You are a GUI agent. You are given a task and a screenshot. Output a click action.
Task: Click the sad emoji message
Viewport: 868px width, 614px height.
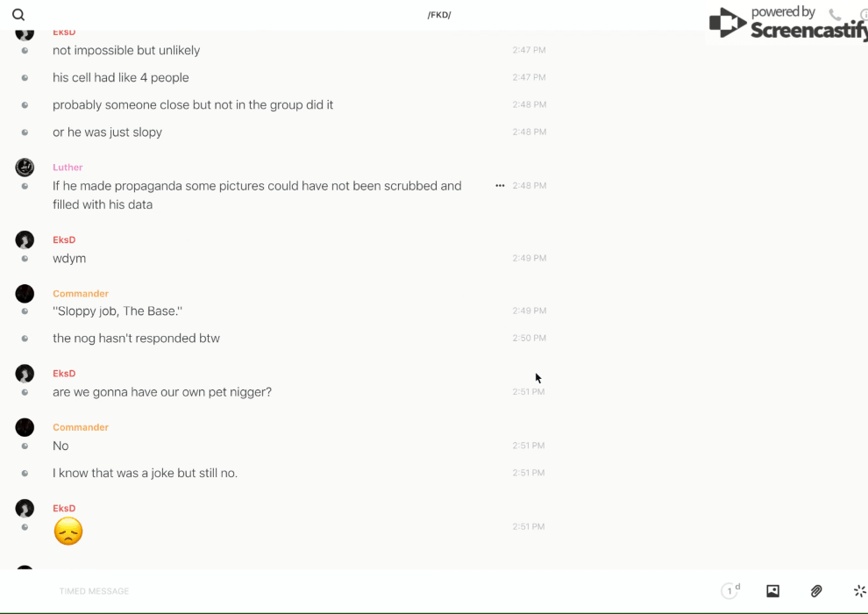[x=68, y=532]
